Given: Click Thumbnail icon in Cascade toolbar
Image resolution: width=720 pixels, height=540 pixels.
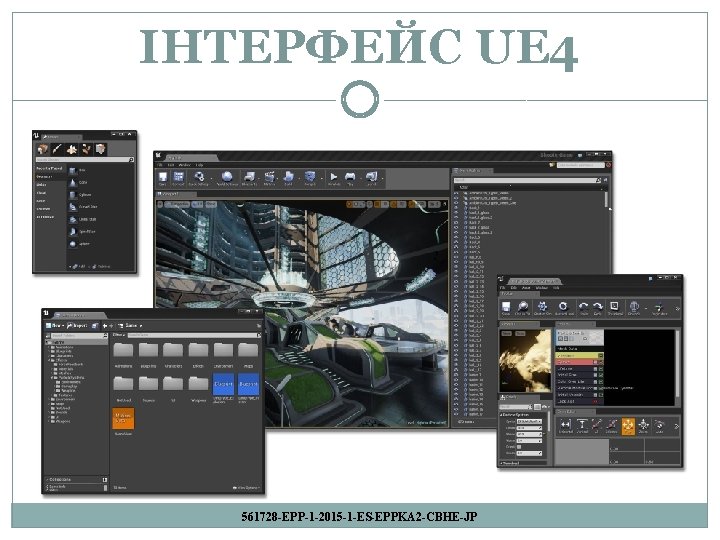Looking at the screenshot, I should pyautogui.click(x=614, y=308).
